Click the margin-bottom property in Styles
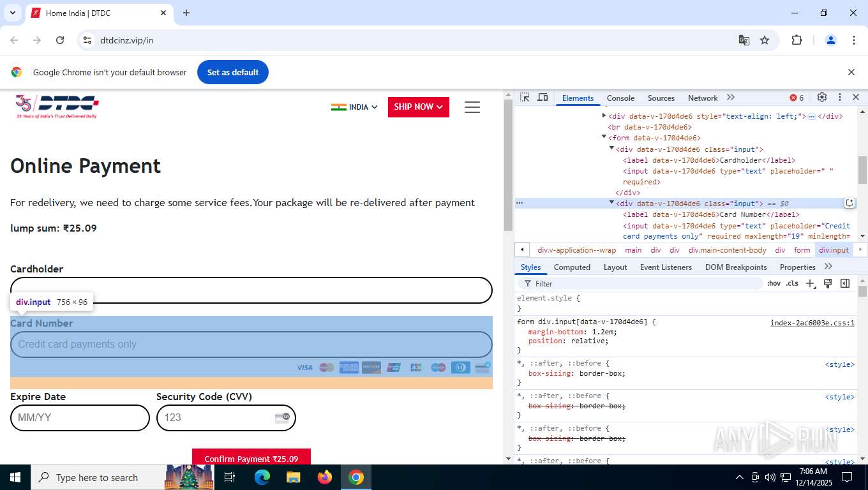 556,332
